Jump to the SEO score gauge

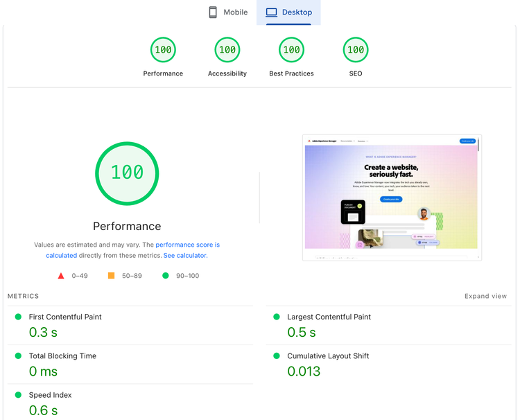click(356, 50)
